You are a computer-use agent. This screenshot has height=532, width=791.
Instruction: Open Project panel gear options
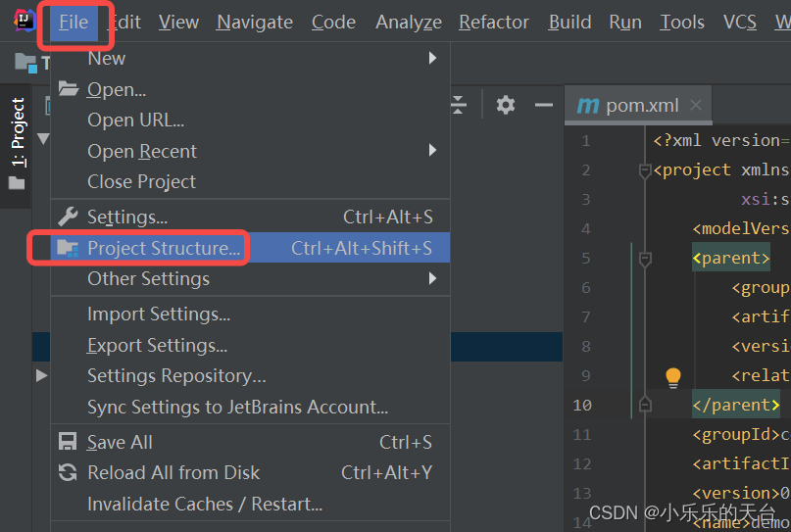click(x=506, y=105)
